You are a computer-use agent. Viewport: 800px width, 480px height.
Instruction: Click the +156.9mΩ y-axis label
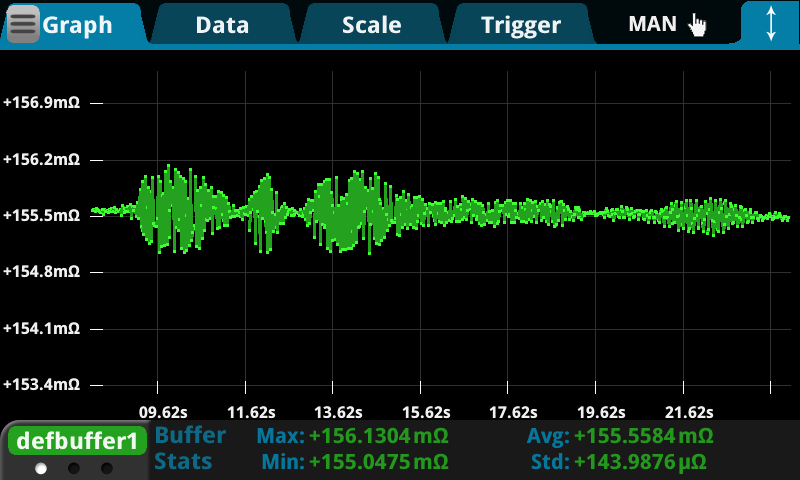point(42,103)
